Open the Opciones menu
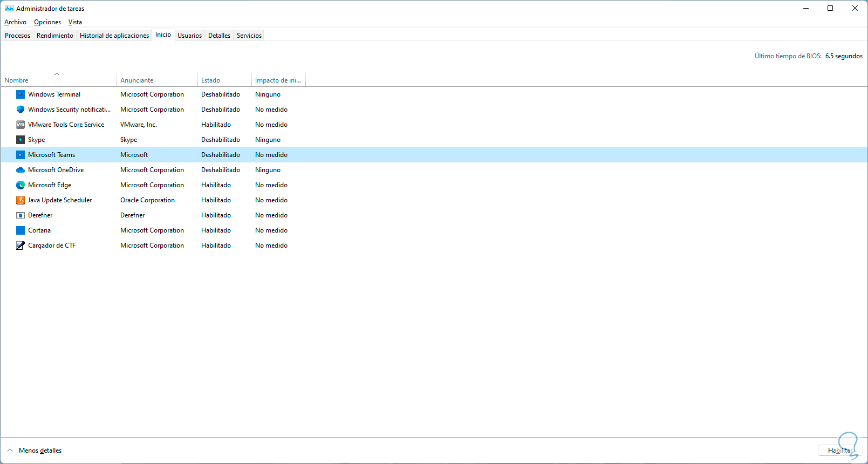 (47, 22)
